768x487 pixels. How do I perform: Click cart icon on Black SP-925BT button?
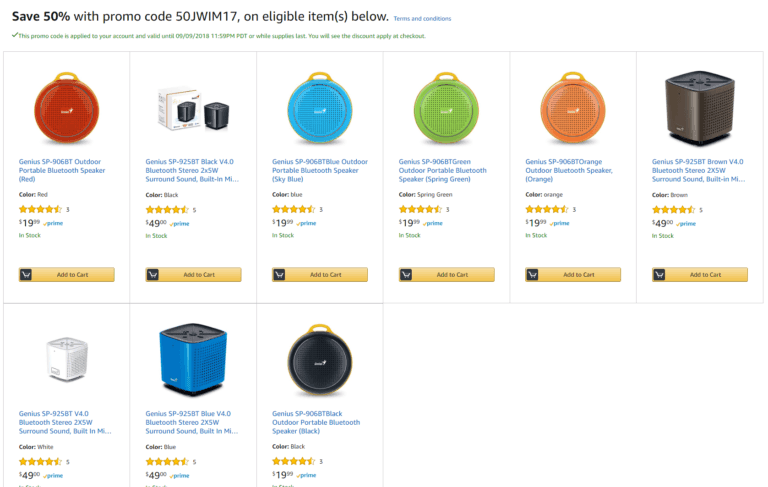[152, 274]
